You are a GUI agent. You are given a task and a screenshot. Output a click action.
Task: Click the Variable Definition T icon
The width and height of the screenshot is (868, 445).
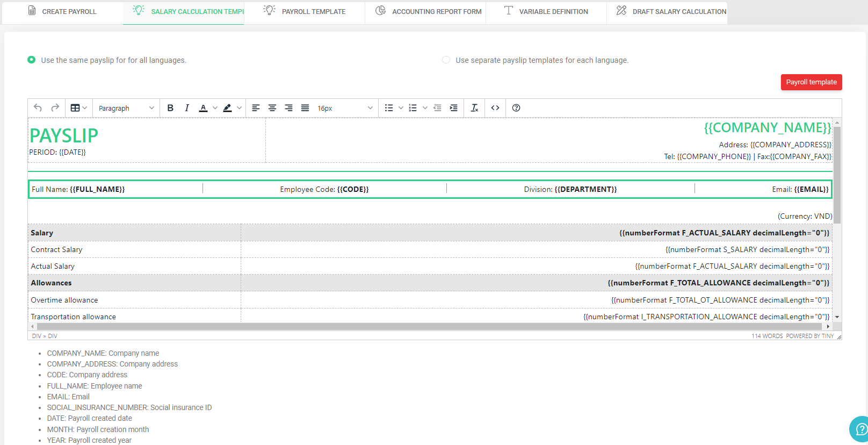pos(509,10)
